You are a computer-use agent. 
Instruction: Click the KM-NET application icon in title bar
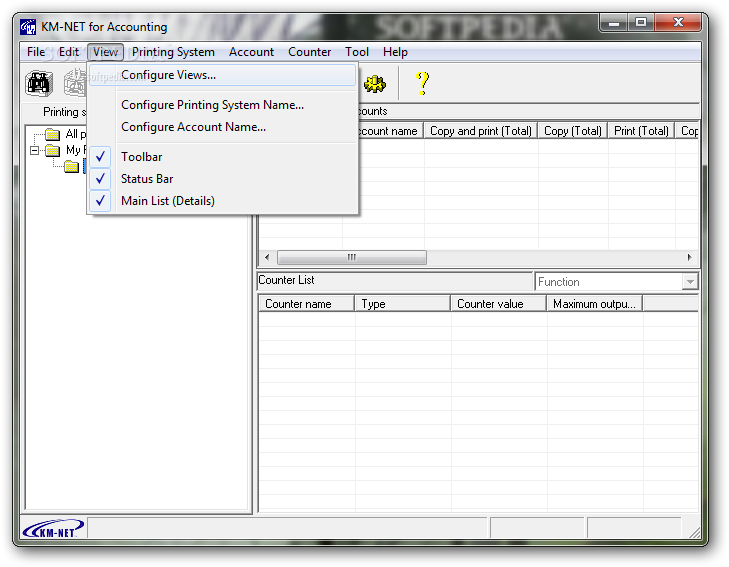(28, 27)
